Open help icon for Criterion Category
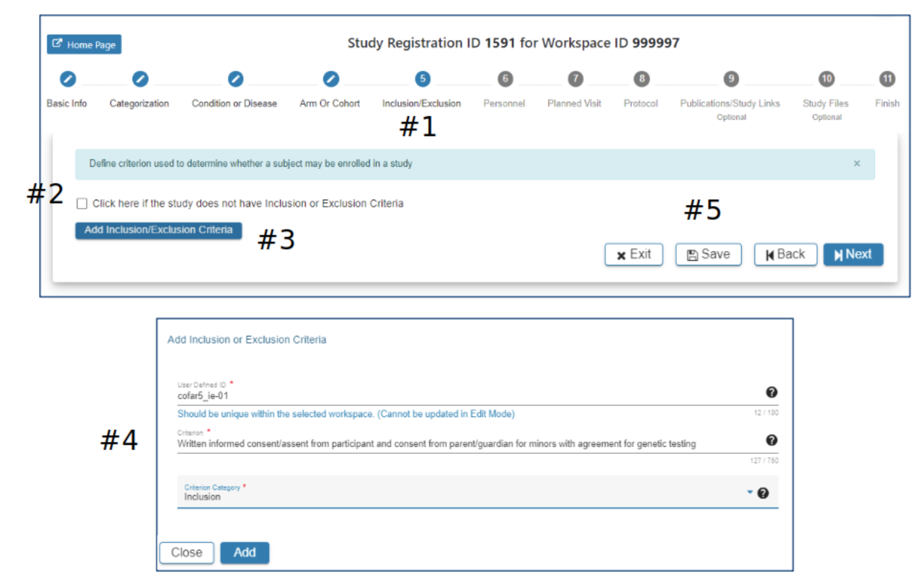Screen dimensions: 924x587 (x=763, y=493)
